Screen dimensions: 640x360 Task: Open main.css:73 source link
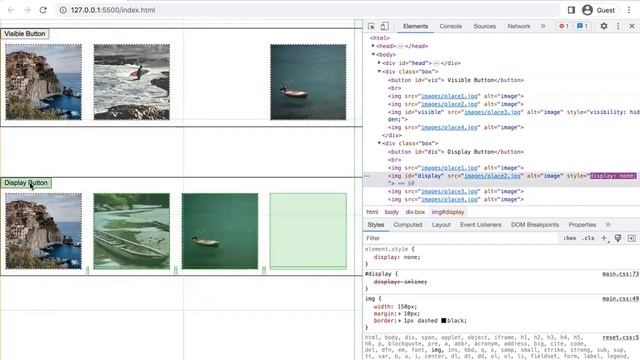click(620, 274)
